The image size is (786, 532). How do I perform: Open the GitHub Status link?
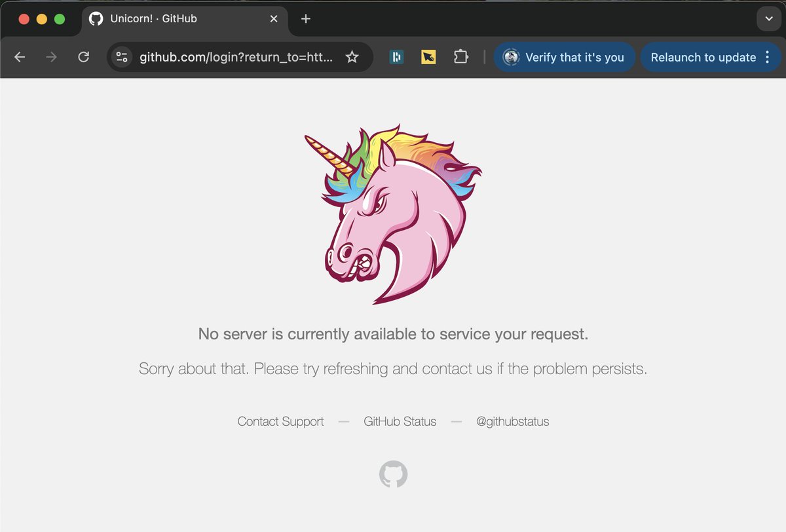(400, 421)
